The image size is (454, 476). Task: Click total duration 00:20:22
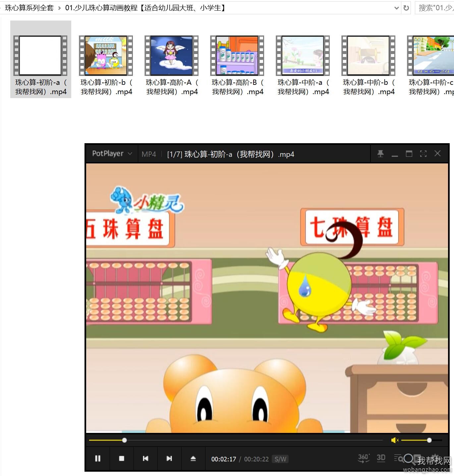(x=256, y=459)
